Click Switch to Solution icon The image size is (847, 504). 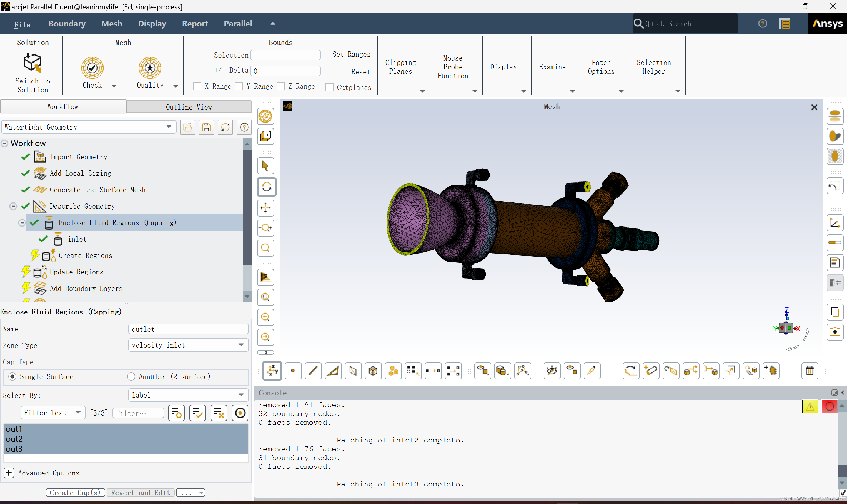click(33, 63)
